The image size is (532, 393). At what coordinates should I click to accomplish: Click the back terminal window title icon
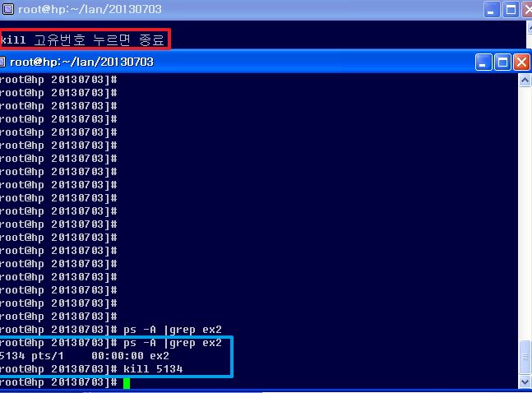click(x=7, y=9)
